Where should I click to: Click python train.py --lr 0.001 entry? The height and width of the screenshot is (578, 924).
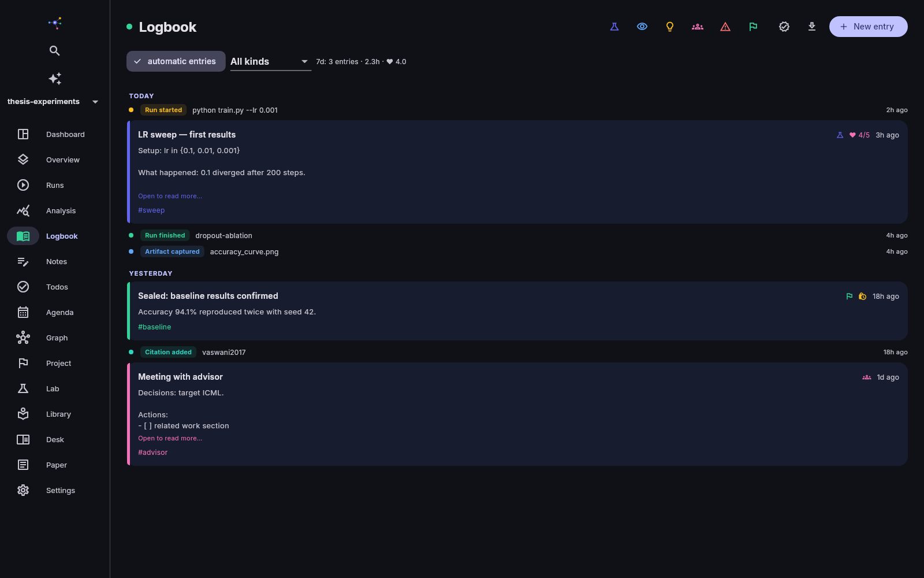click(235, 110)
